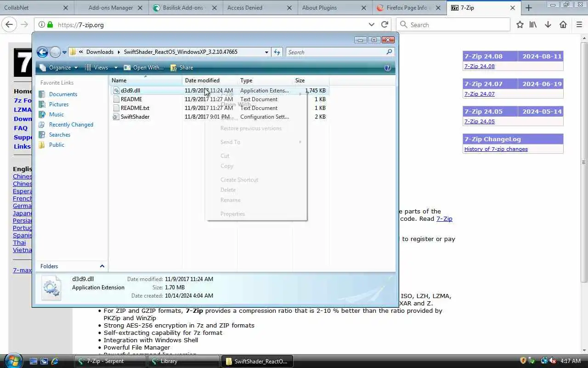Open Public folder in Favorite Links
Screen dimensions: 588x368
(x=57, y=145)
